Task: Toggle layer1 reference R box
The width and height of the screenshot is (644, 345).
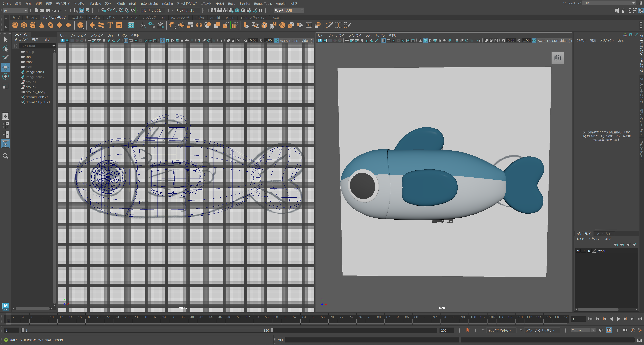Action: [x=589, y=251]
